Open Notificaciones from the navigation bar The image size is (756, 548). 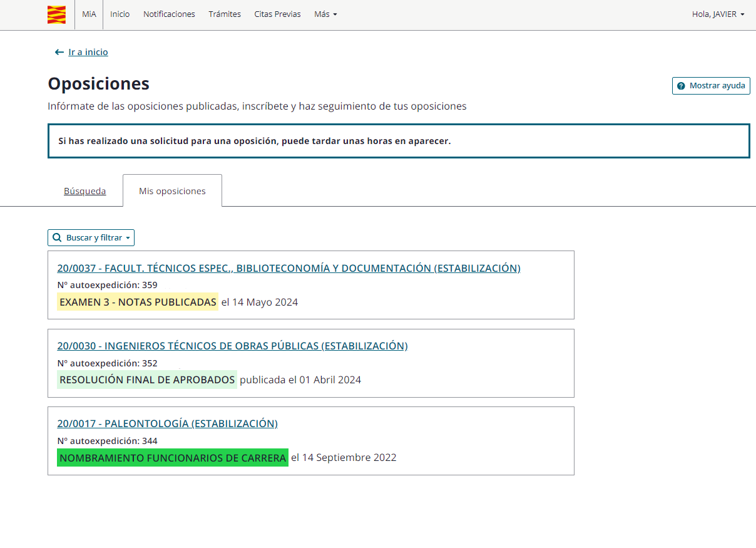pyautogui.click(x=169, y=14)
